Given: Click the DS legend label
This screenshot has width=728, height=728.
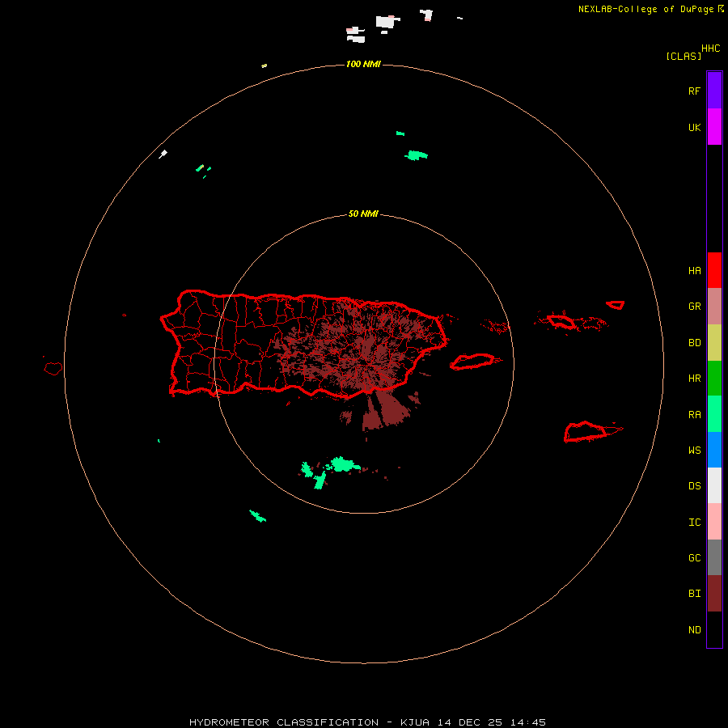Looking at the screenshot, I should (694, 486).
